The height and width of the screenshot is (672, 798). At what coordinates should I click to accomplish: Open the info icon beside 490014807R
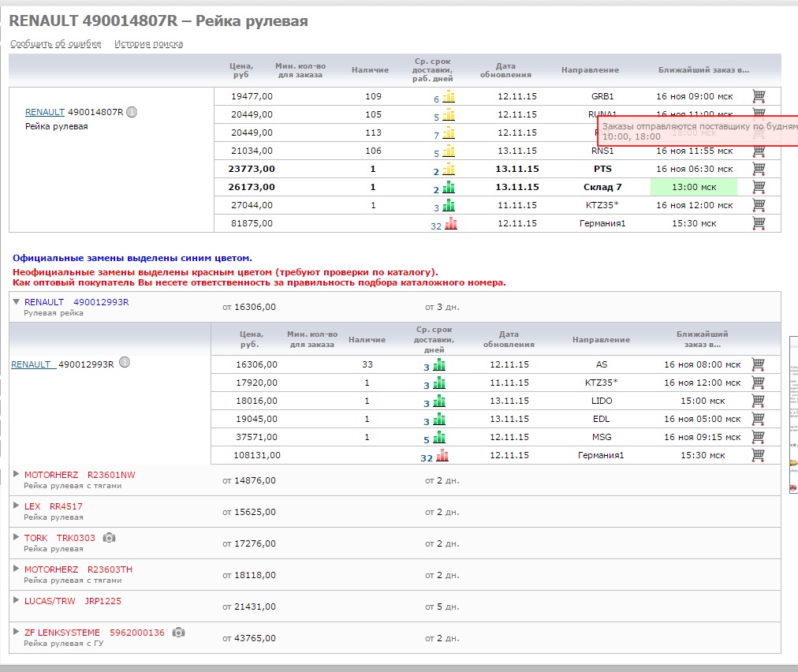pos(132,112)
